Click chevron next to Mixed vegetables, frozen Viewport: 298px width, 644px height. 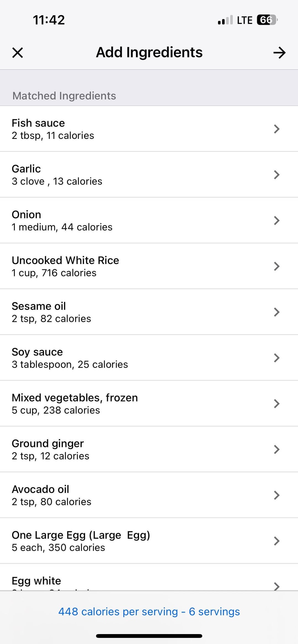point(276,403)
